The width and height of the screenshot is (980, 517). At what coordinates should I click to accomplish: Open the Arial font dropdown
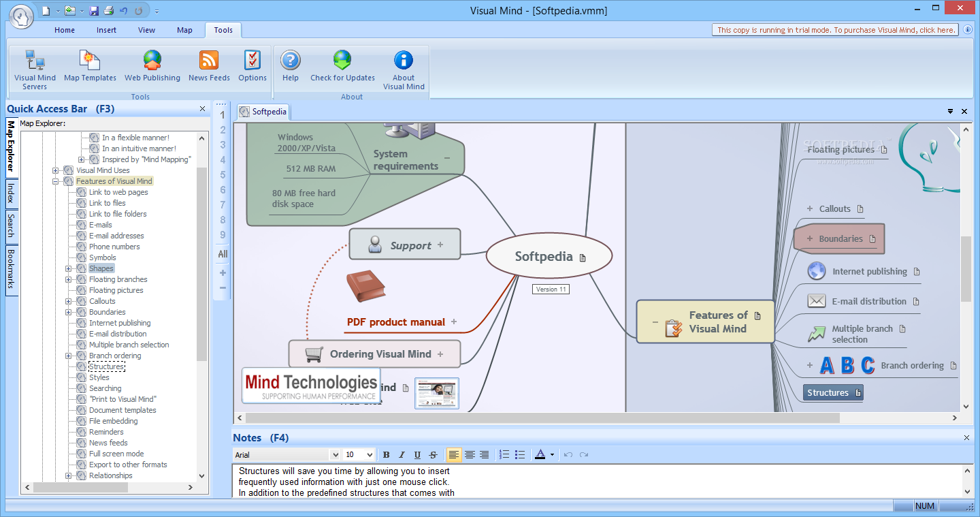pyautogui.click(x=335, y=454)
